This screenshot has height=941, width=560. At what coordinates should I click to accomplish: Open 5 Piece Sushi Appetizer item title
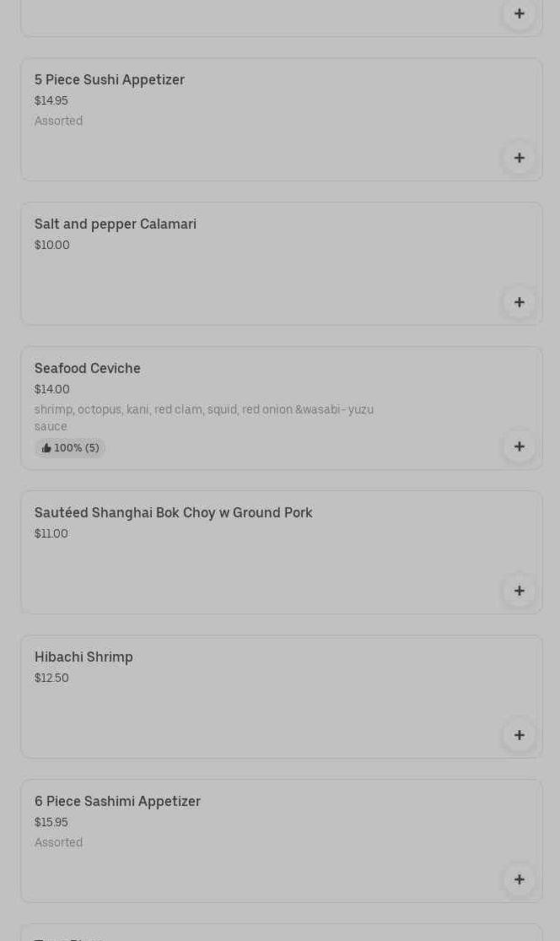click(110, 80)
